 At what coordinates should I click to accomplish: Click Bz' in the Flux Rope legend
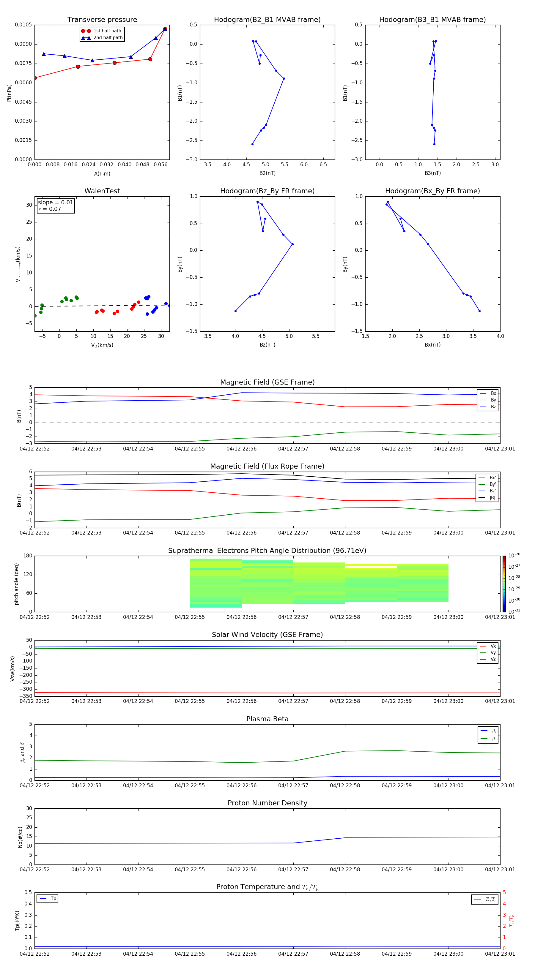tap(493, 491)
